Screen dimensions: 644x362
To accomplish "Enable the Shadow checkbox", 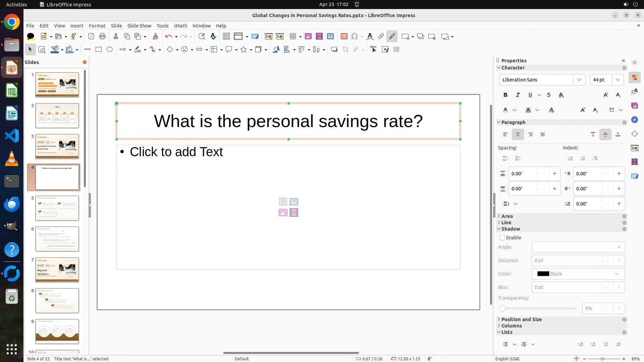I will (x=502, y=238).
